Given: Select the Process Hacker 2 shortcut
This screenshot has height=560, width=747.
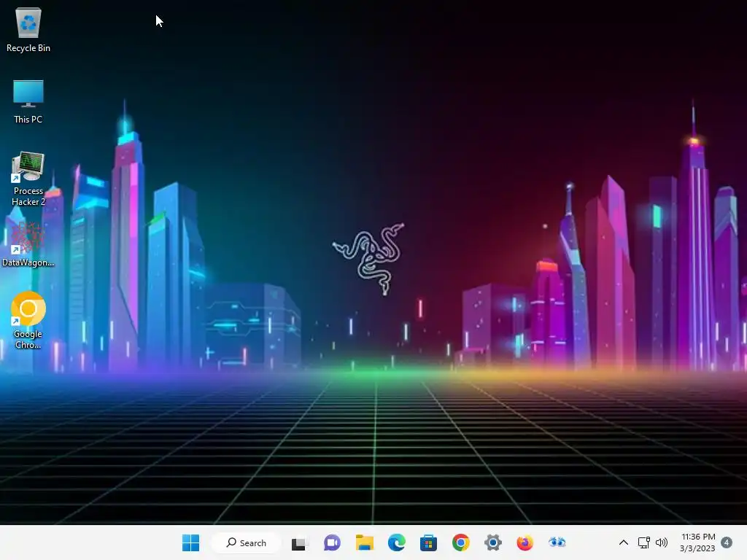Looking at the screenshot, I should 28,179.
